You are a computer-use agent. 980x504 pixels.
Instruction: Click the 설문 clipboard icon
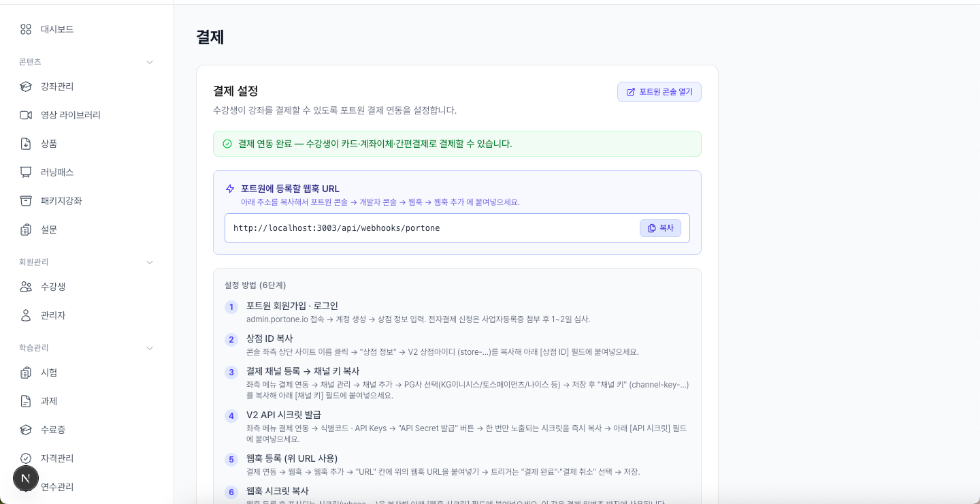pyautogui.click(x=26, y=230)
